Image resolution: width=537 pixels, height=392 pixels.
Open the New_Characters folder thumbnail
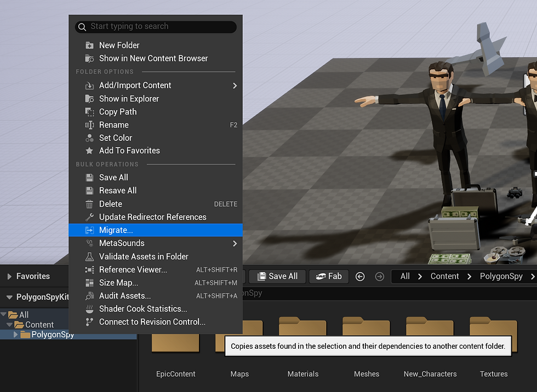[430, 326]
